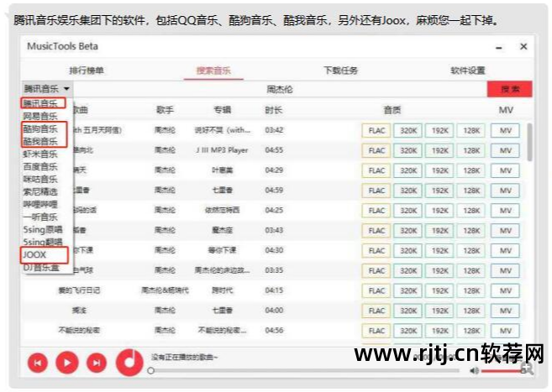Pick 虾米音乐 from the source list

[40, 154]
